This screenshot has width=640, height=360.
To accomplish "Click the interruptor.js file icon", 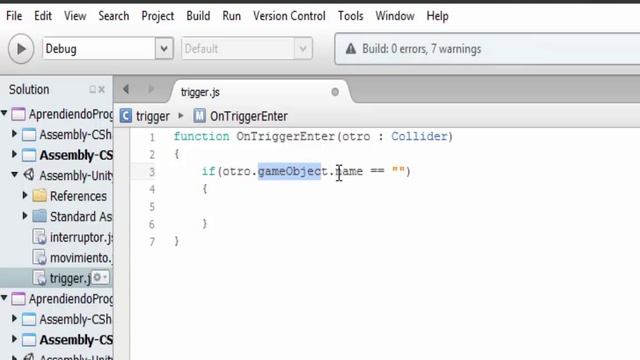I will tap(40, 237).
